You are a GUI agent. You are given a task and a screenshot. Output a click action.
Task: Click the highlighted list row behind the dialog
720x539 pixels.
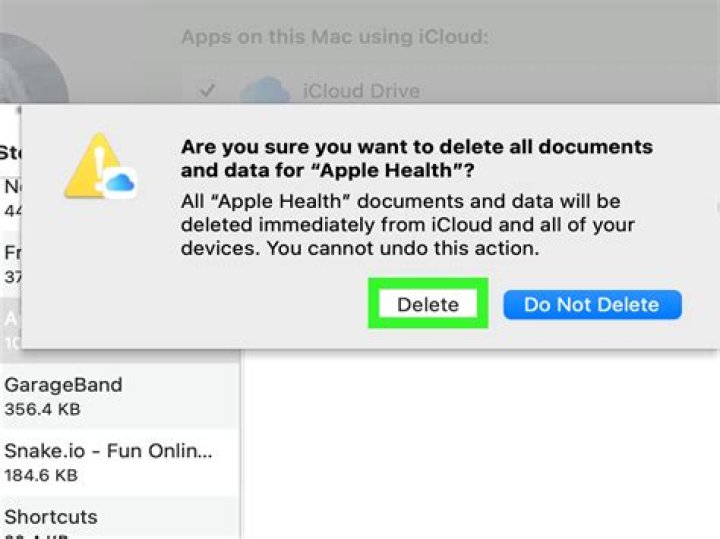coord(10,328)
